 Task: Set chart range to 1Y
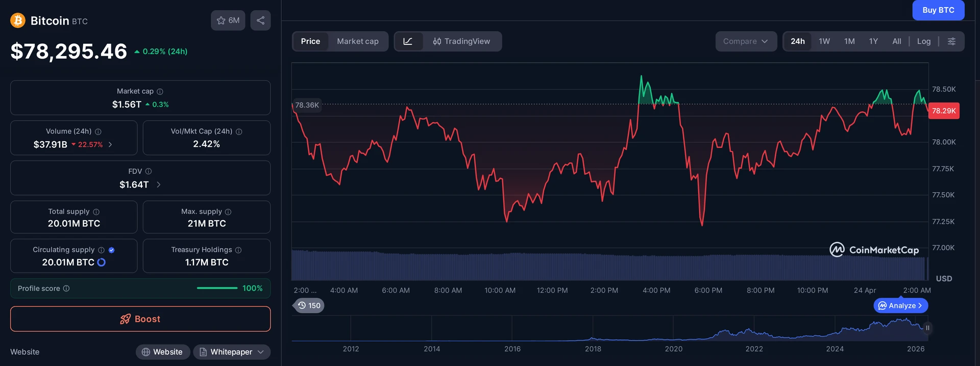click(x=873, y=41)
